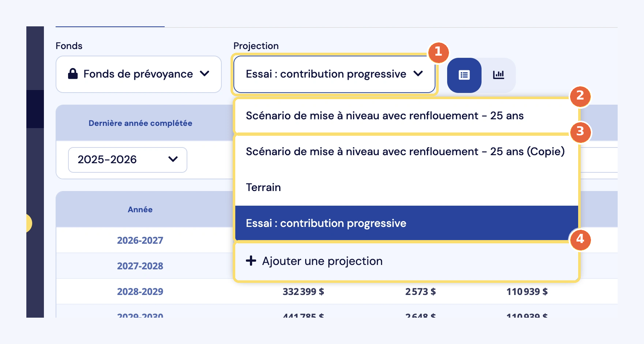Click the chevron in the Fonds dropdown
This screenshot has width=644, height=344.
coord(205,74)
